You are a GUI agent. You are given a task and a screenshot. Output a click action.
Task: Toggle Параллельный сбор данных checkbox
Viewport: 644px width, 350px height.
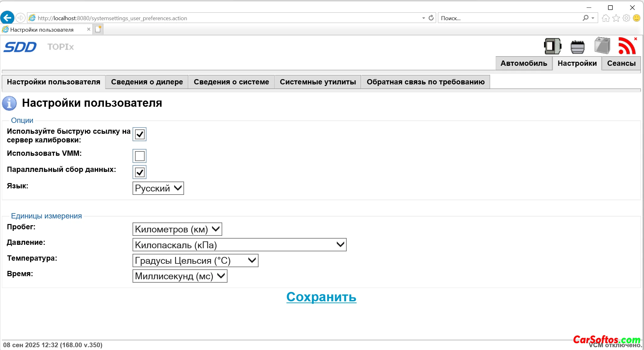click(x=140, y=172)
